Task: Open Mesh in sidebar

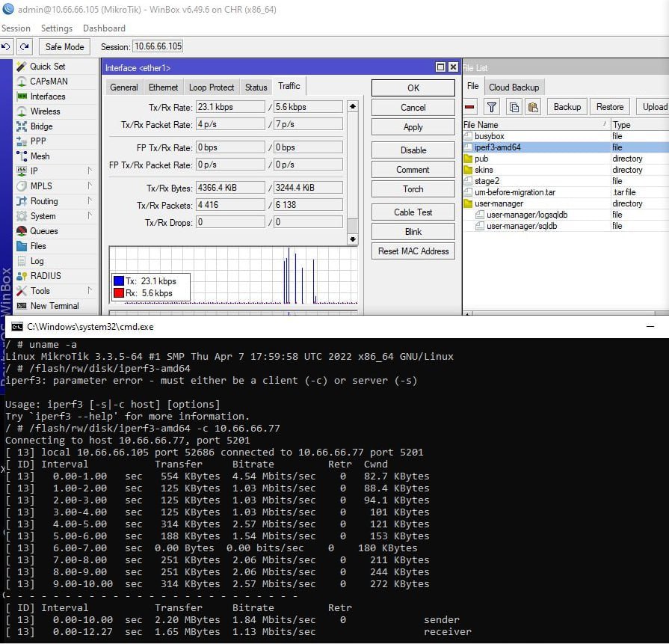Action: coord(40,156)
